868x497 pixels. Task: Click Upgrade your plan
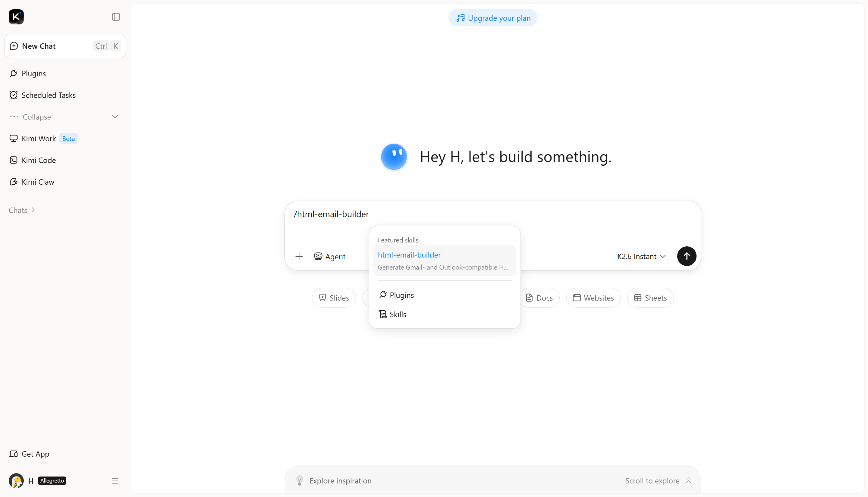coord(493,18)
